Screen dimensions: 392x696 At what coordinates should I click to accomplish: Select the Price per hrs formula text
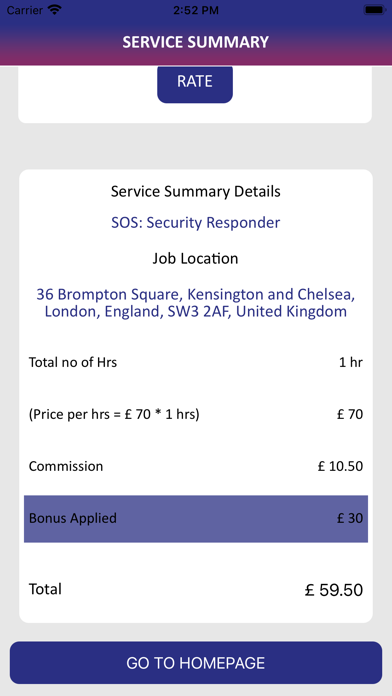click(114, 415)
